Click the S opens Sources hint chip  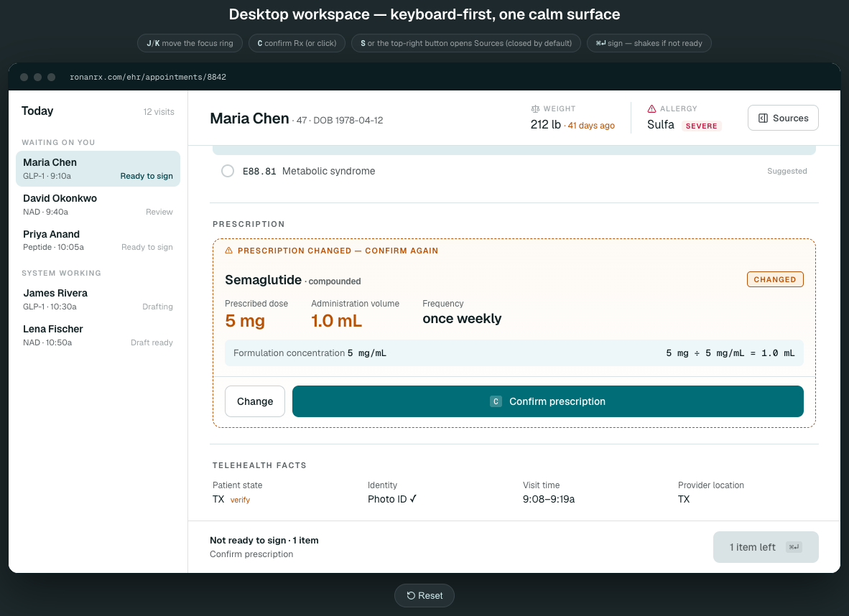point(465,43)
